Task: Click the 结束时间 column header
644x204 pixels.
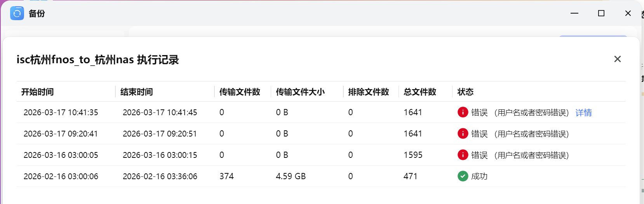Action: (x=136, y=92)
